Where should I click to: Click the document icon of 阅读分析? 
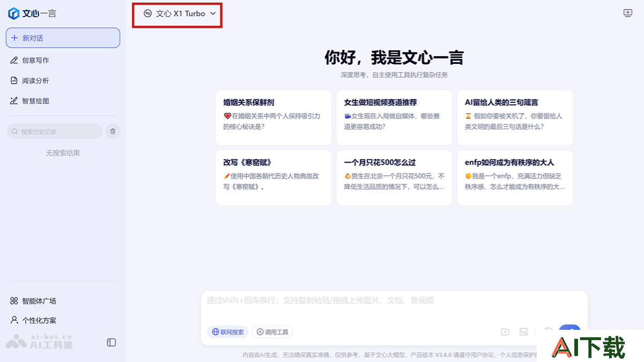point(14,80)
